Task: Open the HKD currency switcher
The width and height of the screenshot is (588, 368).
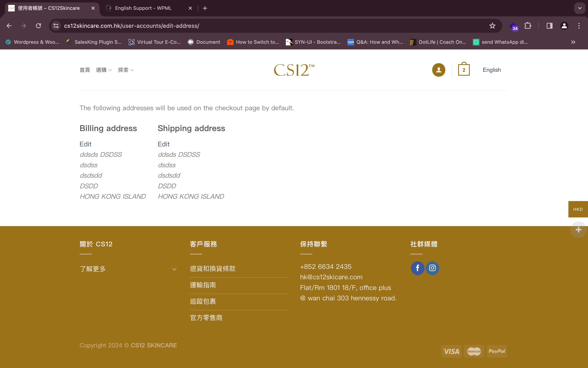Action: (x=578, y=209)
